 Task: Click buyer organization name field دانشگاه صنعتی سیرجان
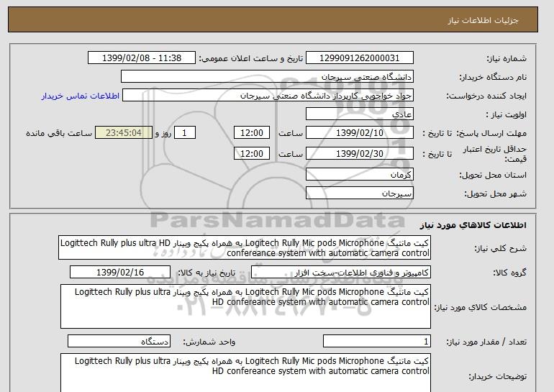tap(267, 77)
